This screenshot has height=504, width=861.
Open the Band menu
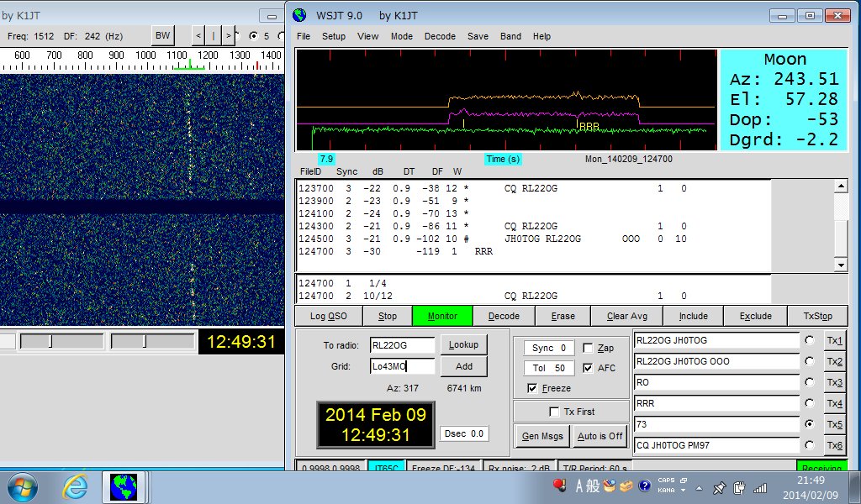(x=510, y=36)
